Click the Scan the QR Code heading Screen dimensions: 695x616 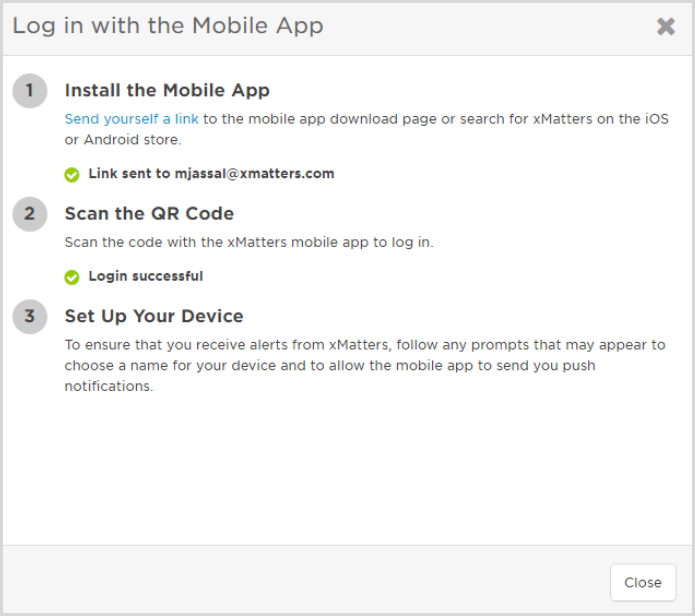coord(149,214)
